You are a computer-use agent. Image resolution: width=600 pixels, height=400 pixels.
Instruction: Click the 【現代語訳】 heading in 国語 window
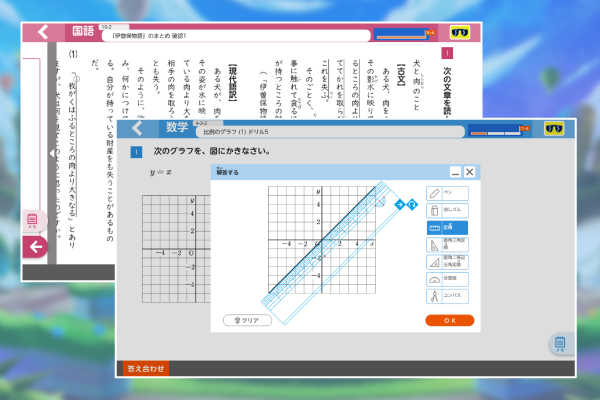pos(232,83)
